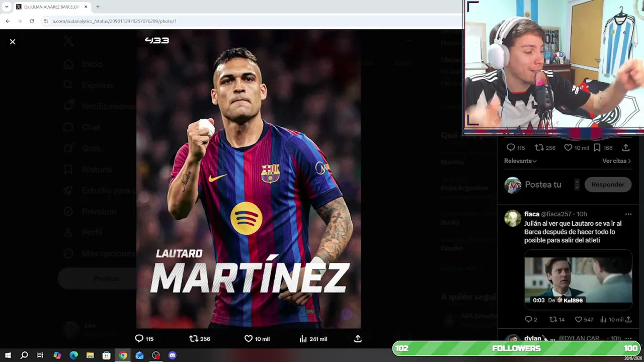Image resolution: width=644 pixels, height=362 pixels.
Task: Share flaca's comment
Action: (x=628, y=320)
